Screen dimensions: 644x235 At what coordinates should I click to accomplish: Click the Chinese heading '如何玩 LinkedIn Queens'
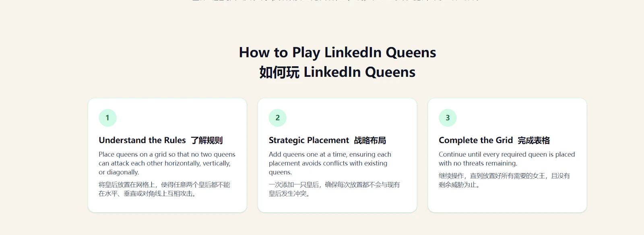coord(337,72)
